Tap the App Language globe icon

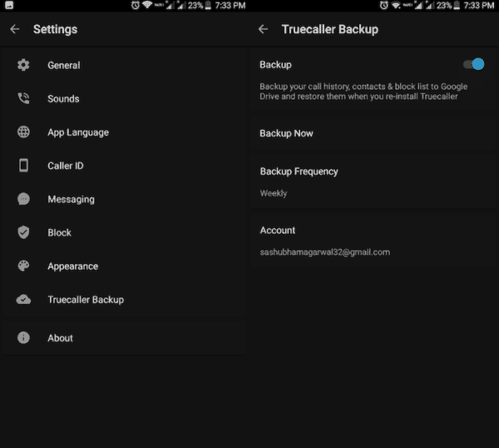pos(23,132)
